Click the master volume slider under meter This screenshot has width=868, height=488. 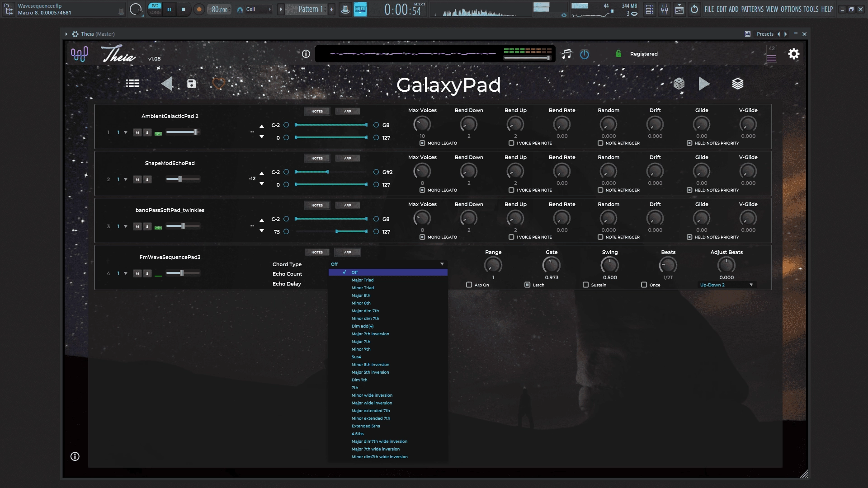[527, 58]
